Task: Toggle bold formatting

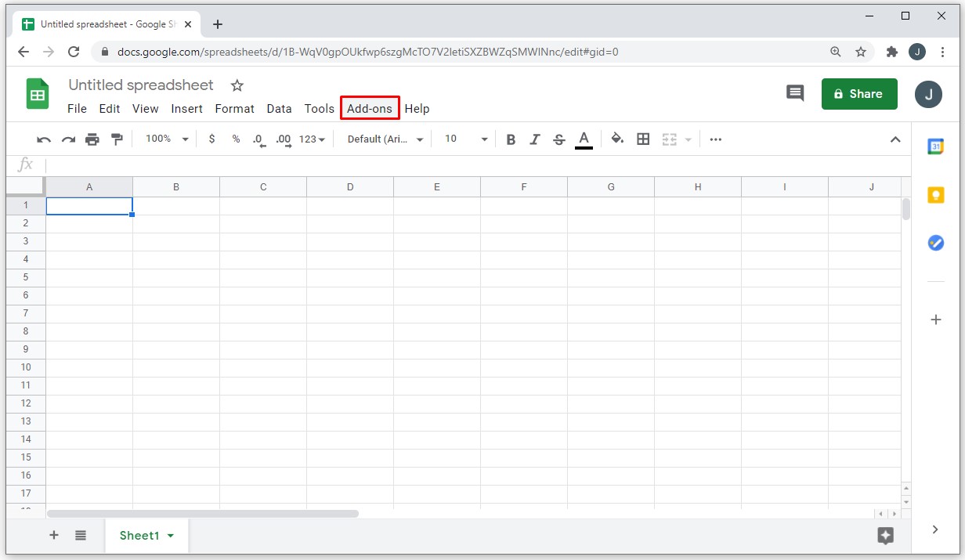Action: pos(511,139)
